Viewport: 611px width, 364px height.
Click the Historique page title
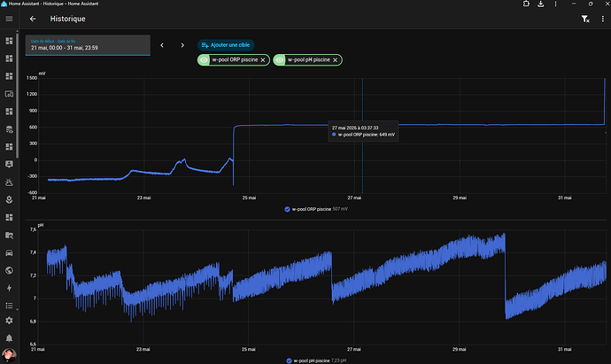pyautogui.click(x=68, y=19)
